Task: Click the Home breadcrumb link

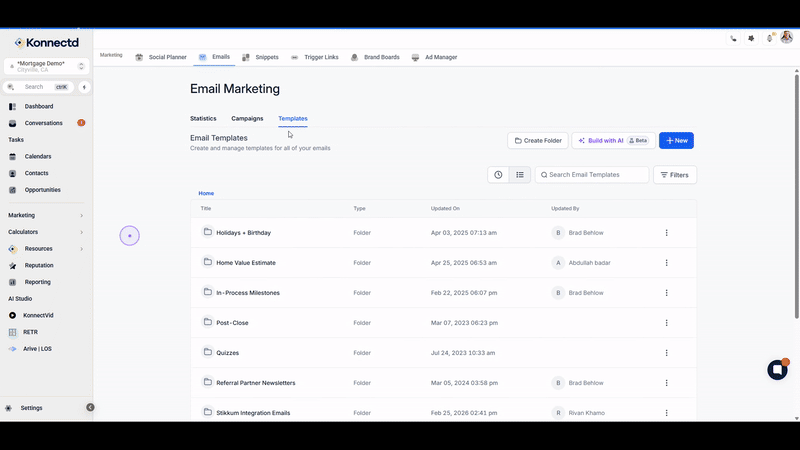Action: [x=206, y=193]
